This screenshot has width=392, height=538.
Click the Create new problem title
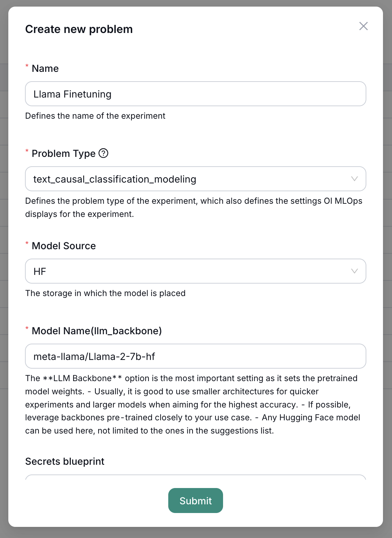point(79,29)
